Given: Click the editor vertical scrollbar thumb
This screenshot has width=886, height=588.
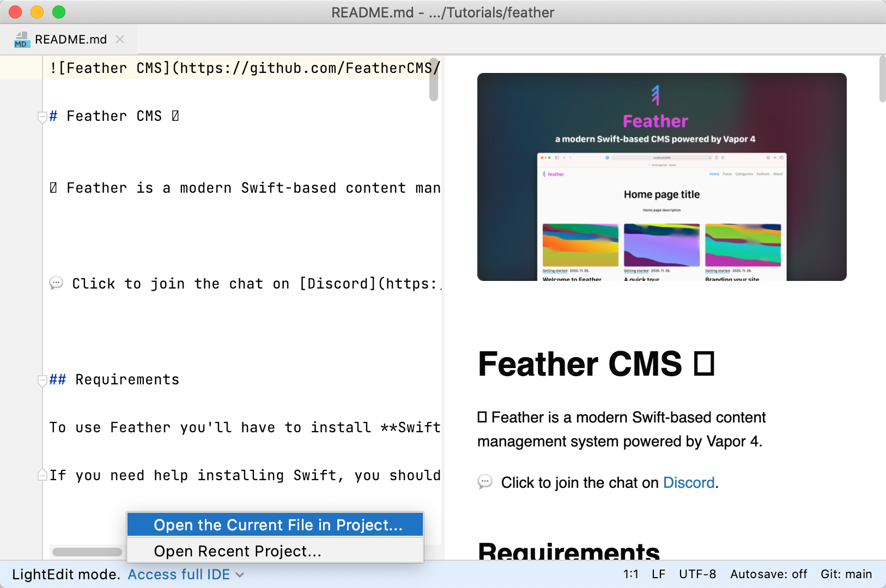Looking at the screenshot, I should 434,79.
